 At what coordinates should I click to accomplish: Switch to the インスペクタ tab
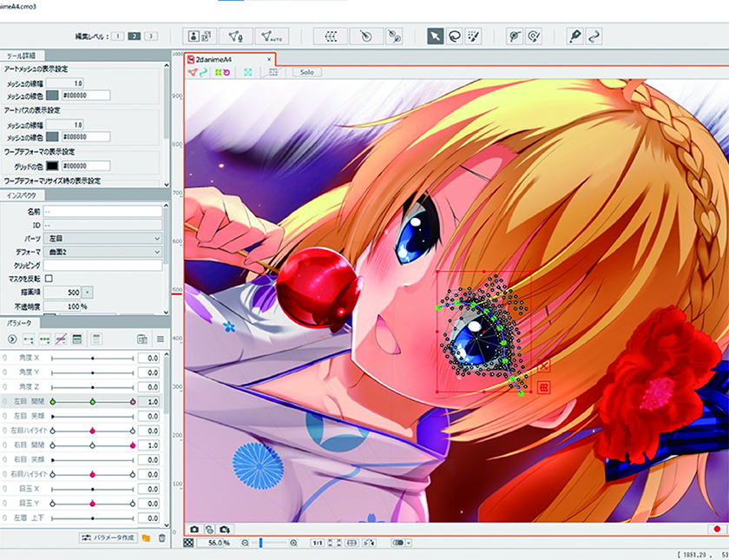pos(22,195)
